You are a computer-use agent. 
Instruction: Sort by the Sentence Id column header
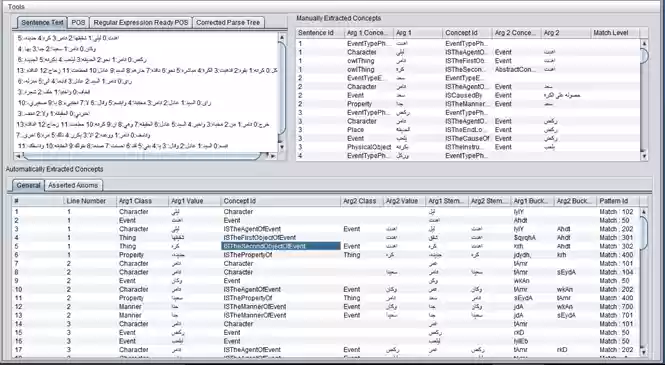point(321,33)
